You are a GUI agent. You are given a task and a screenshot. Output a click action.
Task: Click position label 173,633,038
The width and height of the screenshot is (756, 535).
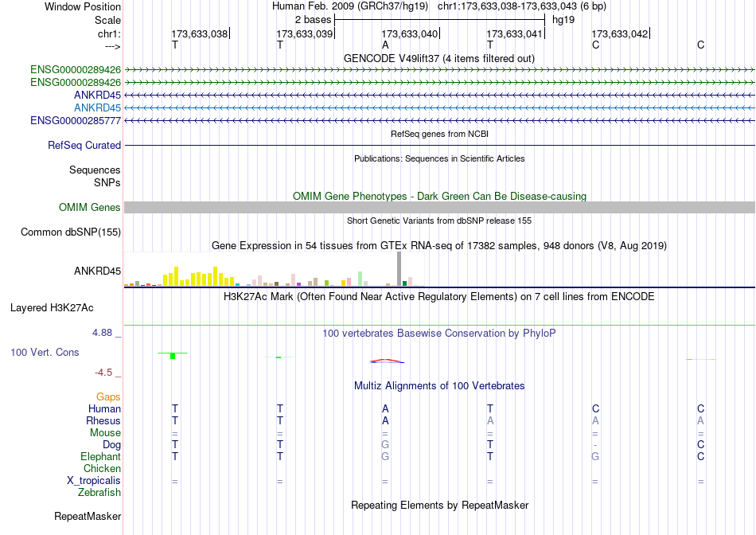(x=199, y=33)
